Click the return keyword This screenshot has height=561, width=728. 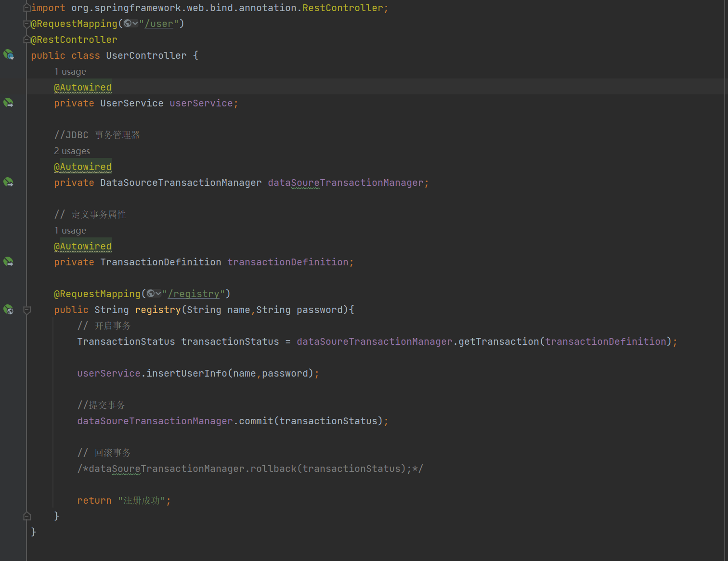pos(94,500)
